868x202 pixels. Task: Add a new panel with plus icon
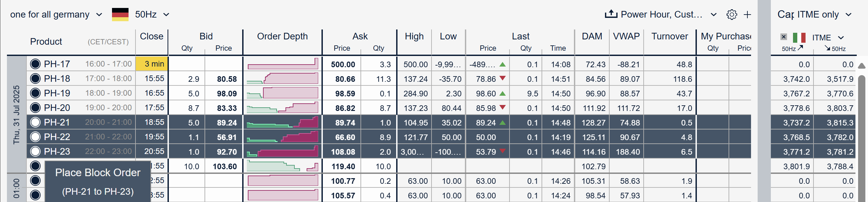coord(747,15)
